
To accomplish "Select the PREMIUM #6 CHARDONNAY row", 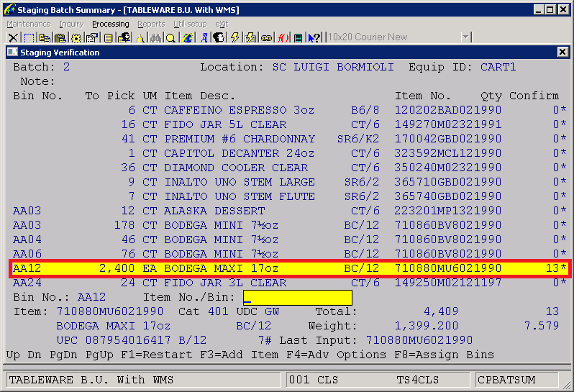I will click(289, 139).
